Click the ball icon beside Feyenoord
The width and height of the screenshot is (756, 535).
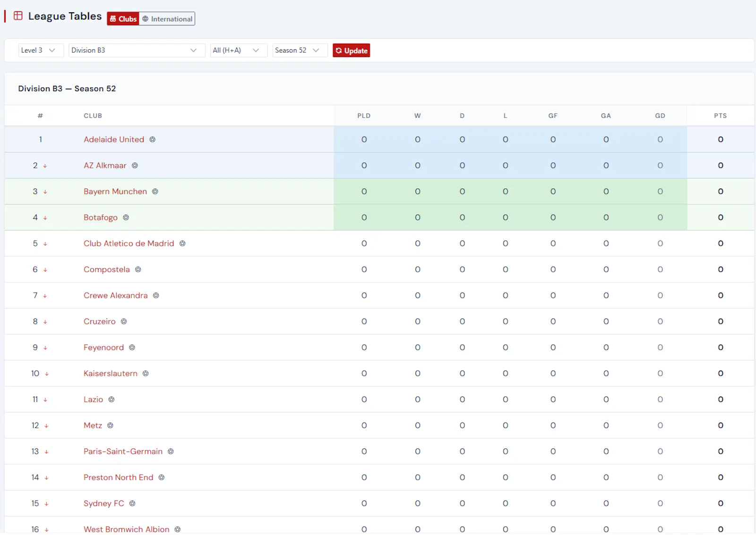pos(132,347)
